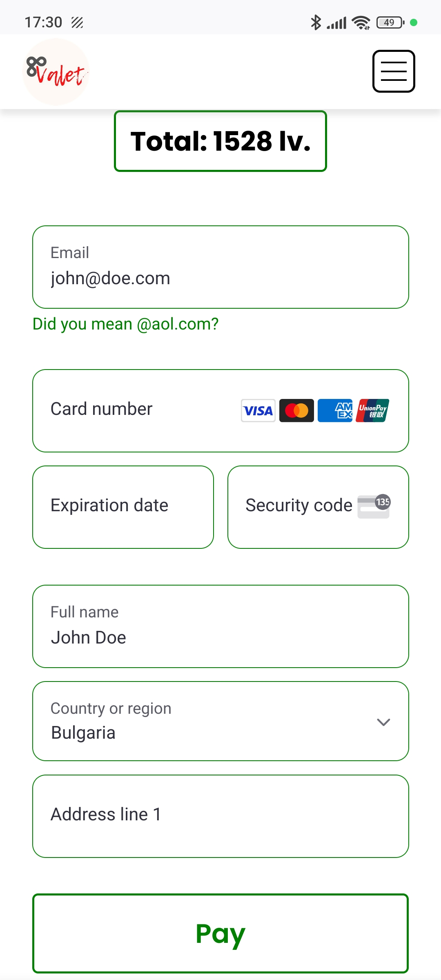
Task: Select the Expiration date field
Action: tap(123, 507)
